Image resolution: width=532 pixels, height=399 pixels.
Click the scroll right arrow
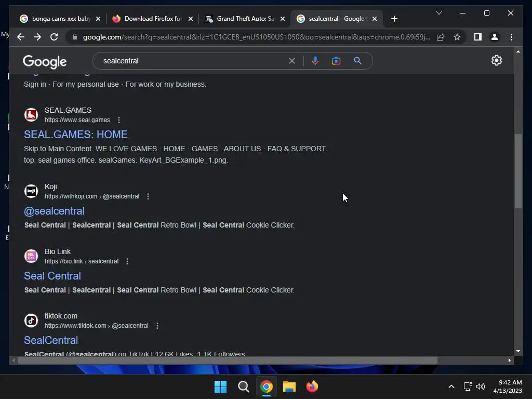(509, 361)
